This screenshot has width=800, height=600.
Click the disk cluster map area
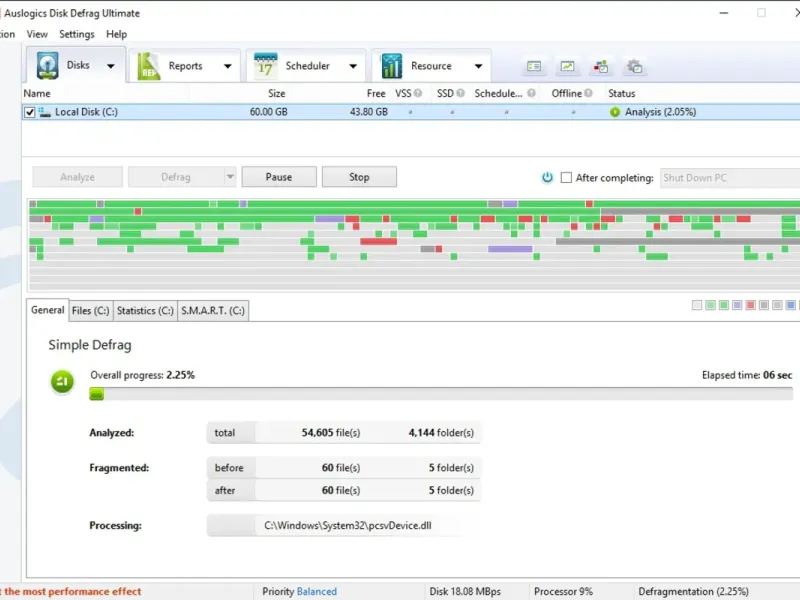[414, 245]
